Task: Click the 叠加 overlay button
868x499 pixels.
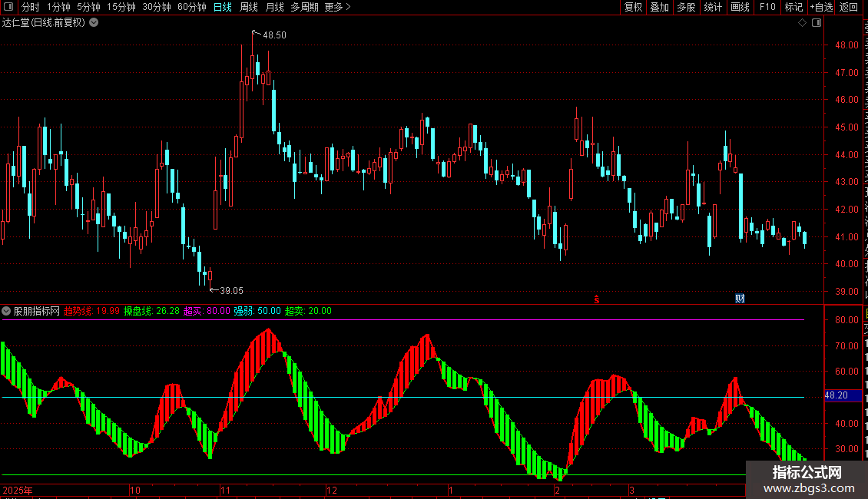Action: point(659,7)
